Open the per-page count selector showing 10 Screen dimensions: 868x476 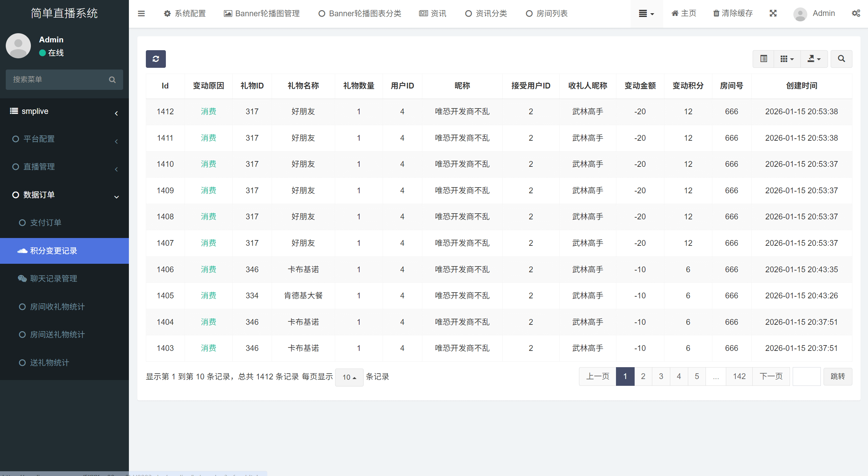(x=349, y=377)
